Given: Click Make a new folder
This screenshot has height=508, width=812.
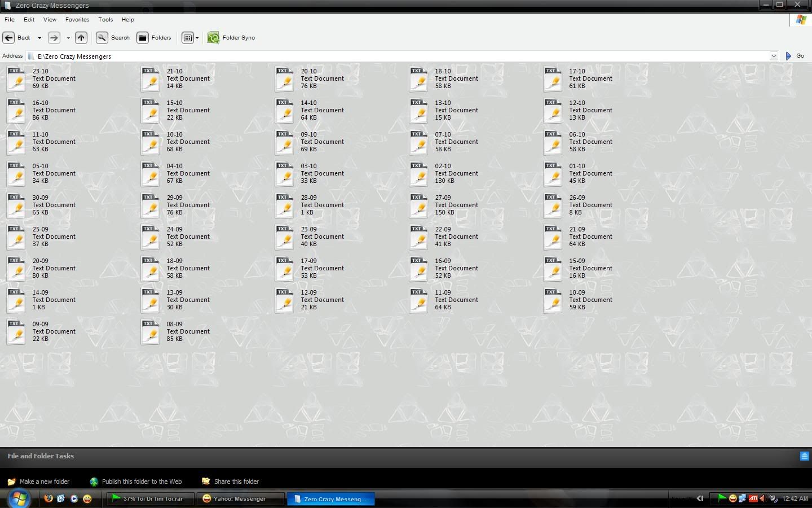Looking at the screenshot, I should click(x=38, y=481).
